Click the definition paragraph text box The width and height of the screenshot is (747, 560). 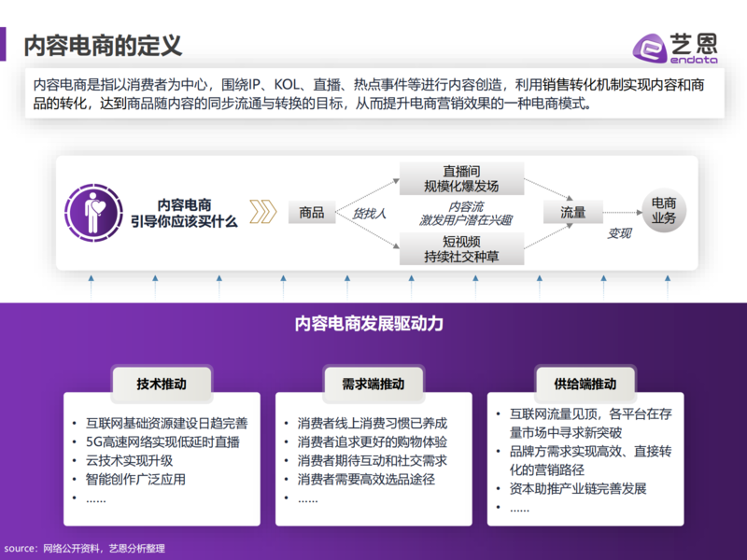pos(373,93)
